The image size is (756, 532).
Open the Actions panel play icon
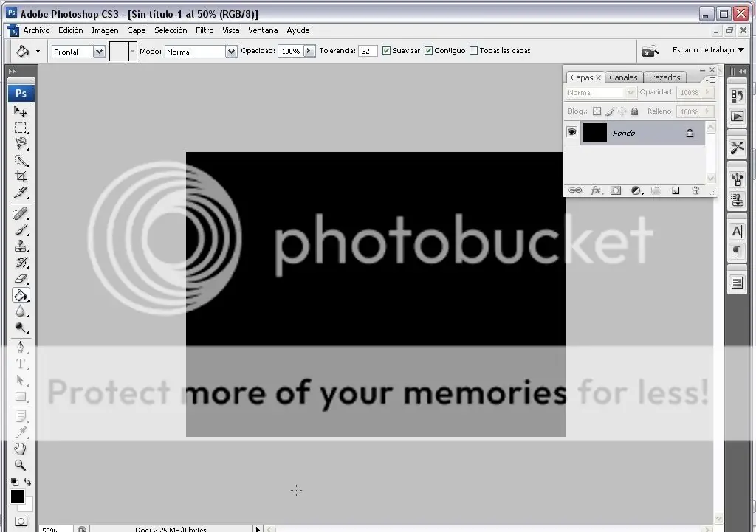click(x=738, y=116)
